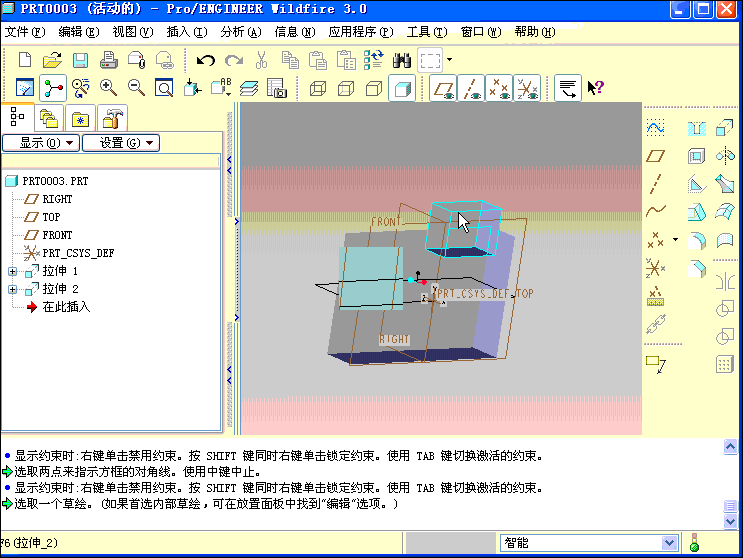743x558 pixels.
Task: Toggle datum axes visibility
Action: 471,88
